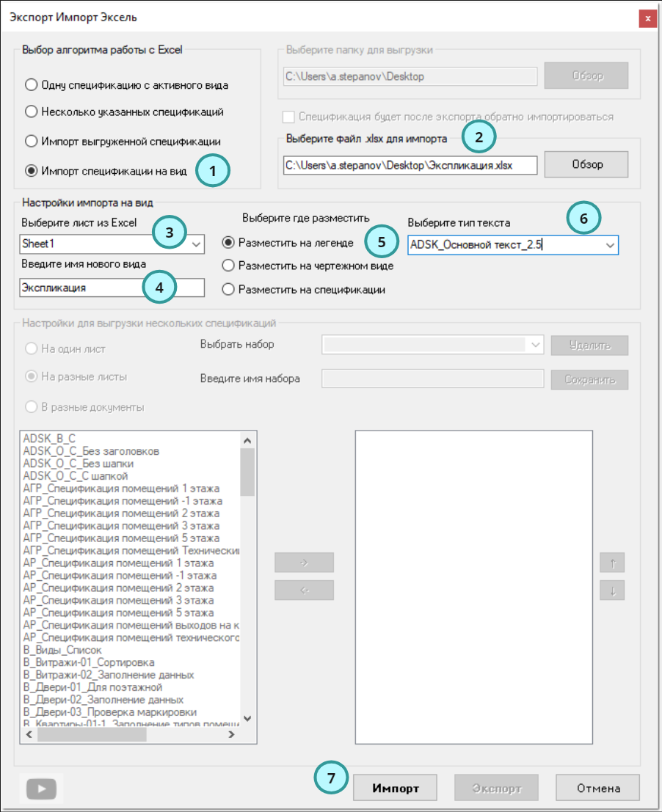Click the move up arrow button
Image resolution: width=662 pixels, height=812 pixels.
click(612, 563)
